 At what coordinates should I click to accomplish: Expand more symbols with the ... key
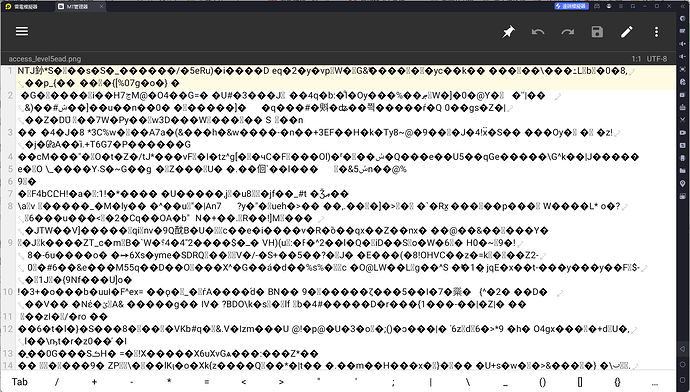[655, 383]
